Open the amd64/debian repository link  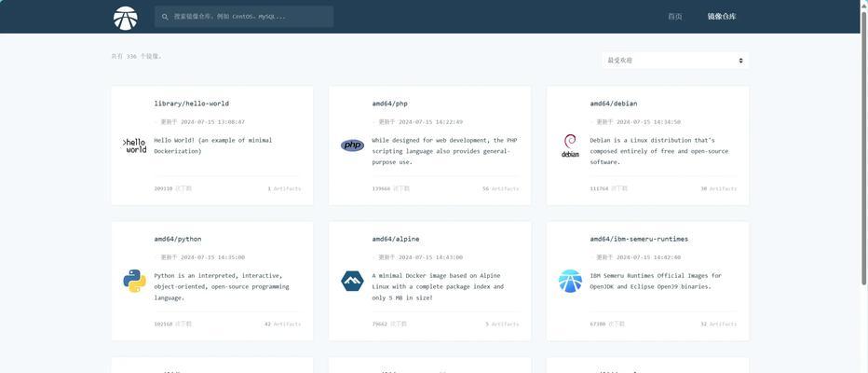tap(614, 104)
